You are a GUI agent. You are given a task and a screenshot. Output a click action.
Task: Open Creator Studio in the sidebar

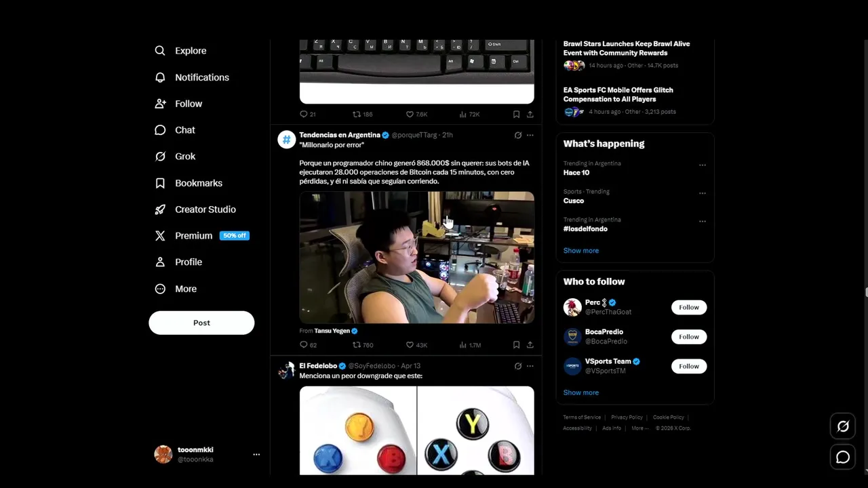(x=195, y=209)
